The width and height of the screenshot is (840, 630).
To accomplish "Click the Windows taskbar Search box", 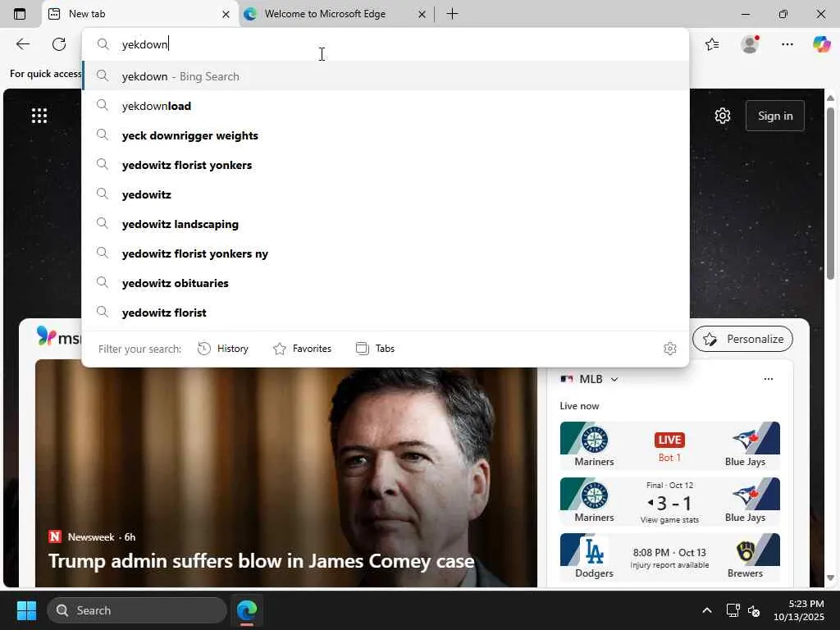I will click(137, 610).
